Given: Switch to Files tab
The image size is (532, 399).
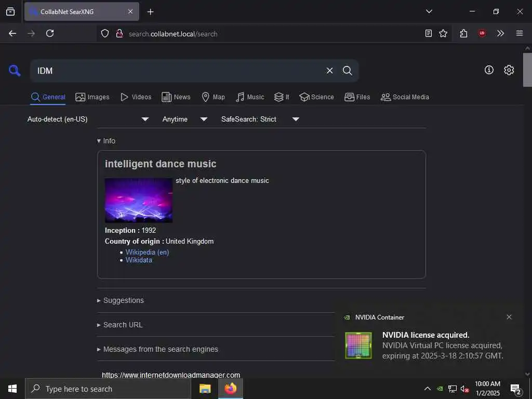Looking at the screenshot, I should [357, 97].
